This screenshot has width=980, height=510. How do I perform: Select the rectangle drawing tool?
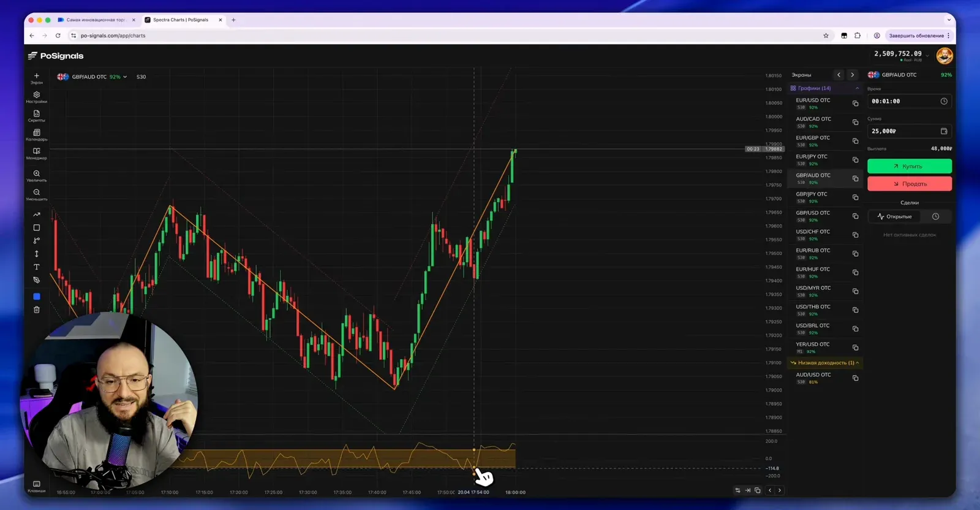point(36,227)
